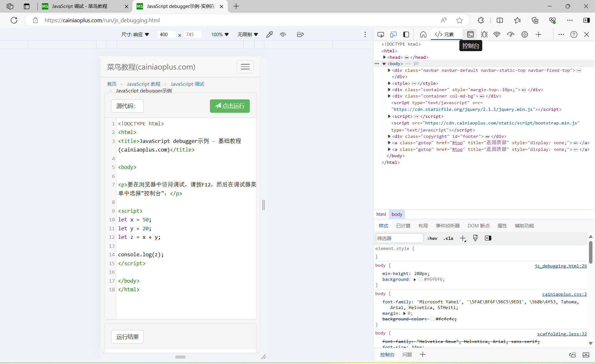
Task: Open the Edge sidebar icon
Action: pyautogui.click(x=586, y=20)
